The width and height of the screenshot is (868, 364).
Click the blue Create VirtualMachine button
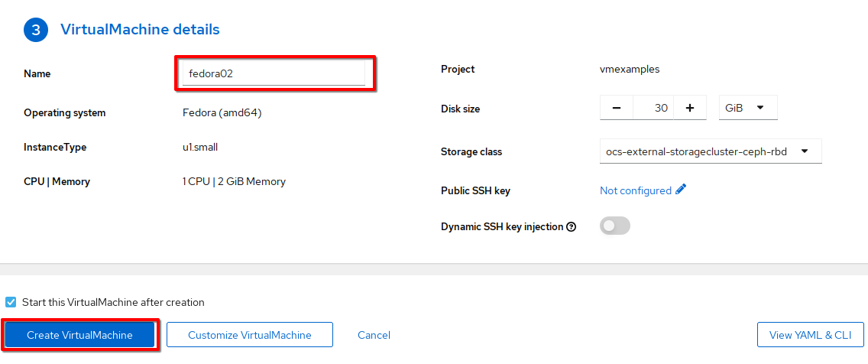79,335
